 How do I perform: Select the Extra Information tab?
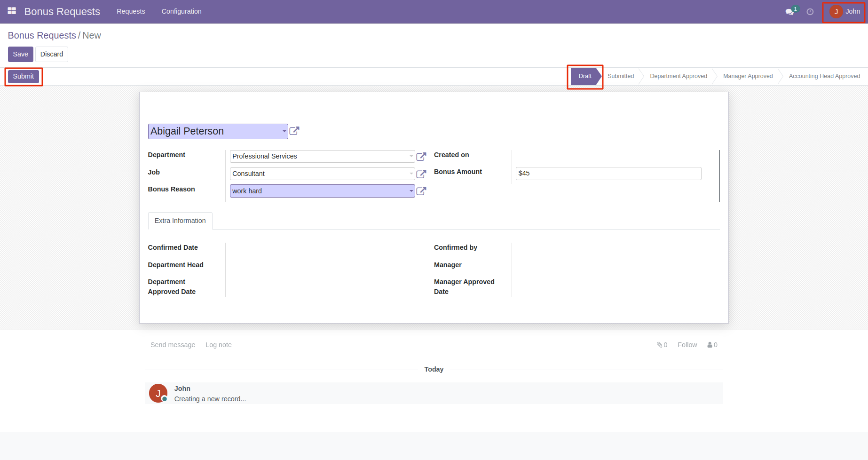180,221
